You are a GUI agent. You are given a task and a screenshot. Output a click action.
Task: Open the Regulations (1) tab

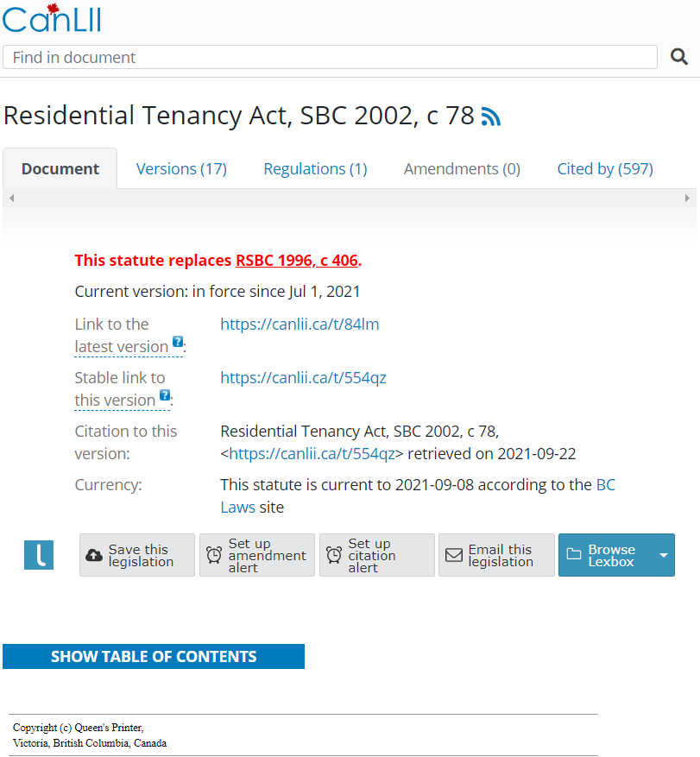point(315,169)
